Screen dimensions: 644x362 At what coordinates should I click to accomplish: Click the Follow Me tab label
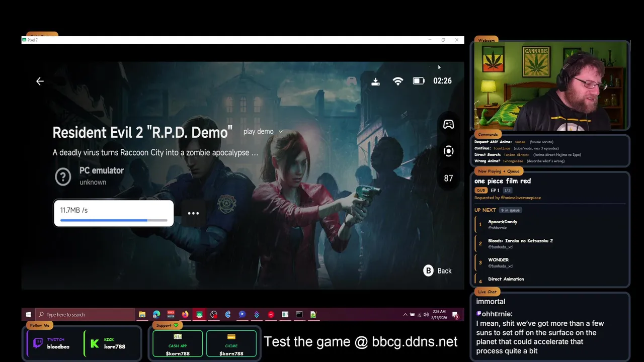[40, 325]
